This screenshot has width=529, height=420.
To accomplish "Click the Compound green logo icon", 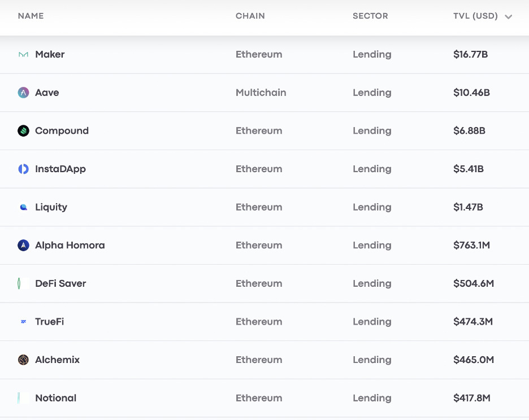I will (x=23, y=131).
